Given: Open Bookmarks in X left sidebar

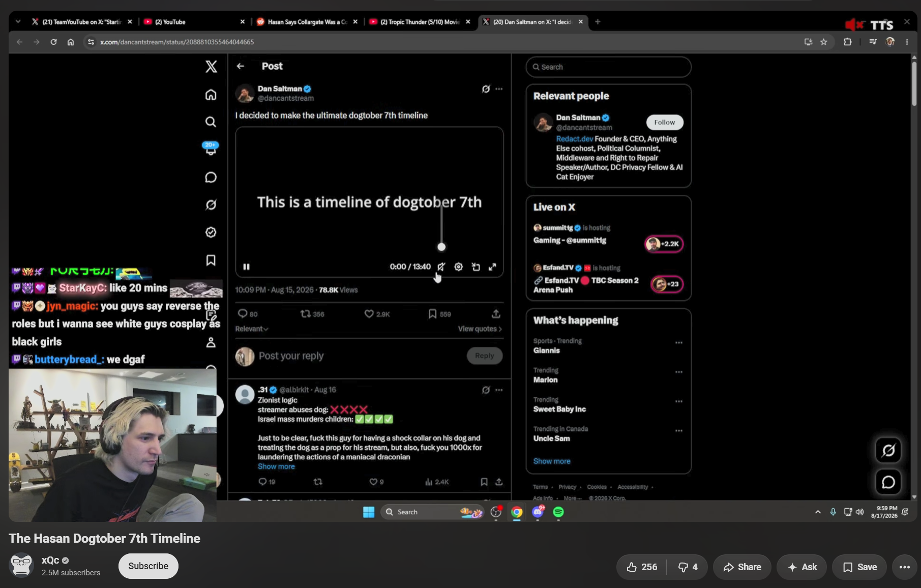Looking at the screenshot, I should click(x=211, y=260).
